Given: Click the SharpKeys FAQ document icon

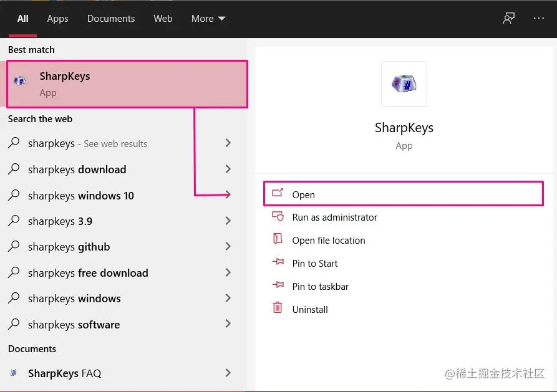Looking at the screenshot, I should (x=14, y=373).
